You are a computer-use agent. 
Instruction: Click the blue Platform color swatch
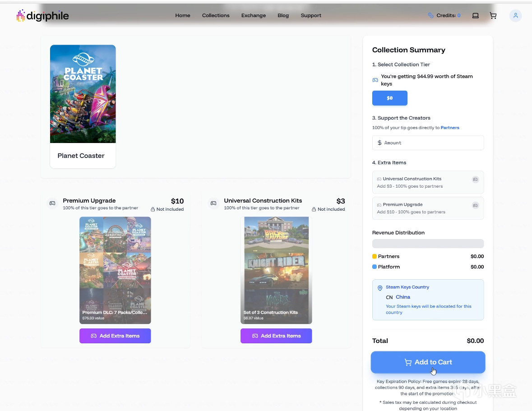[375, 267]
